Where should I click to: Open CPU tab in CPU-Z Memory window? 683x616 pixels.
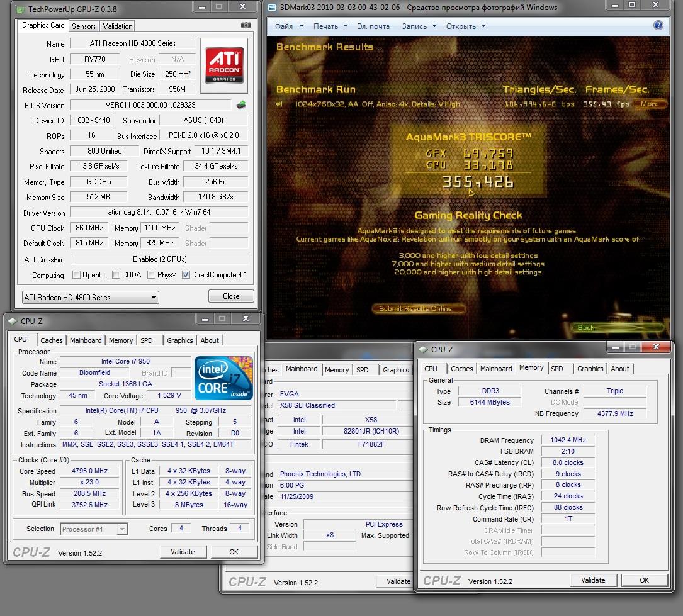[431, 369]
